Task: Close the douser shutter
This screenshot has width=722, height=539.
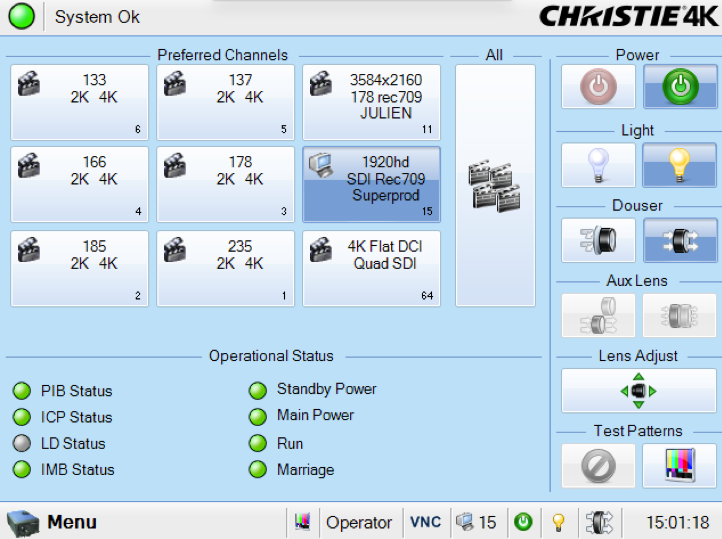Action: point(598,240)
